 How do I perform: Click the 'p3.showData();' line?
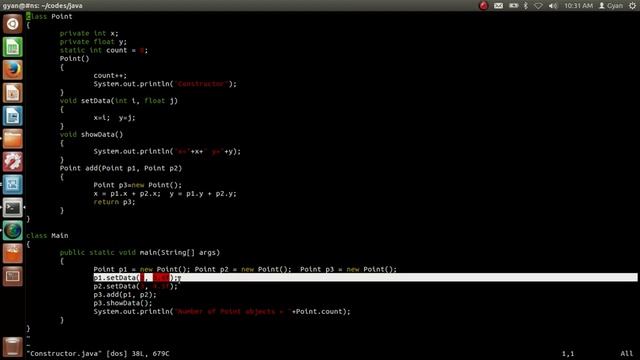point(123,303)
